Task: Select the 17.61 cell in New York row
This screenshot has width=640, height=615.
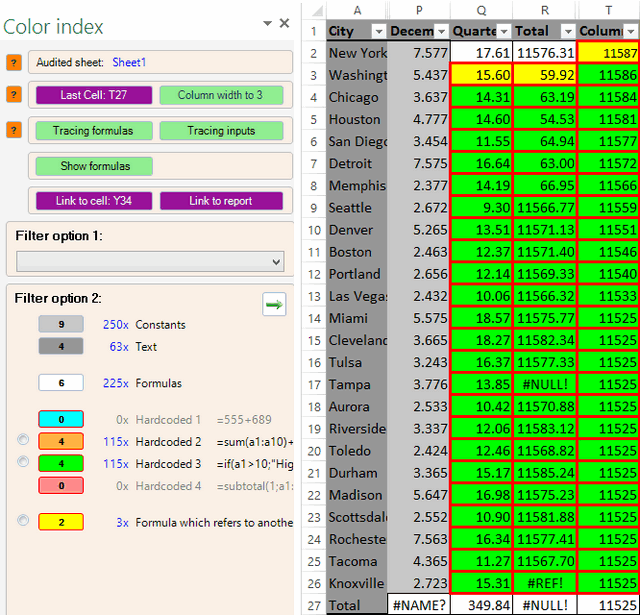Action: pyautogui.click(x=482, y=53)
